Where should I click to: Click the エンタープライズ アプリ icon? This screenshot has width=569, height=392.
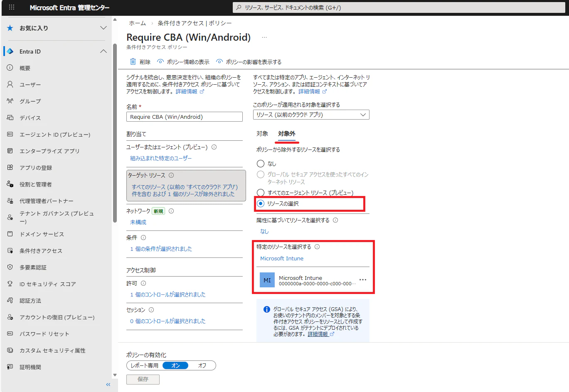[x=10, y=151]
